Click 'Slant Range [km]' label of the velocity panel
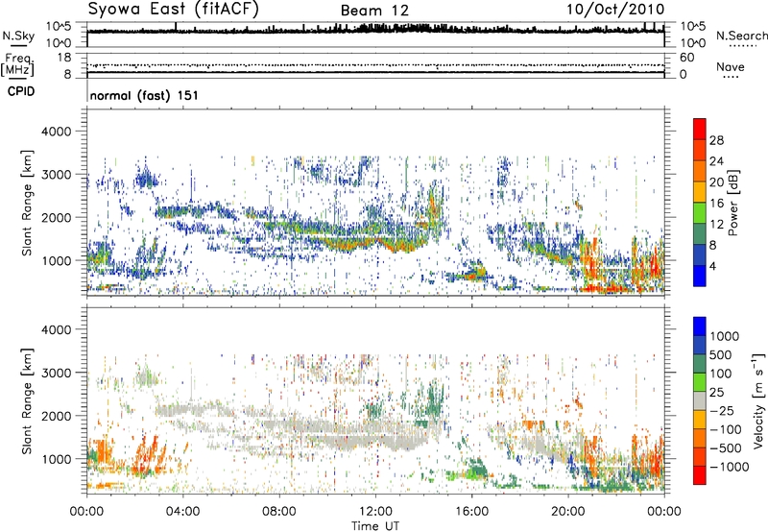 [27, 401]
